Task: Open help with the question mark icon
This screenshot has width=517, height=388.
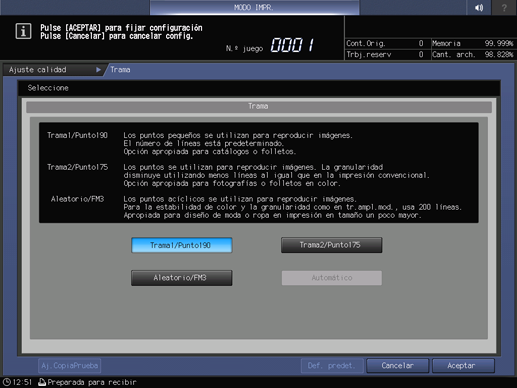Action: click(x=504, y=7)
